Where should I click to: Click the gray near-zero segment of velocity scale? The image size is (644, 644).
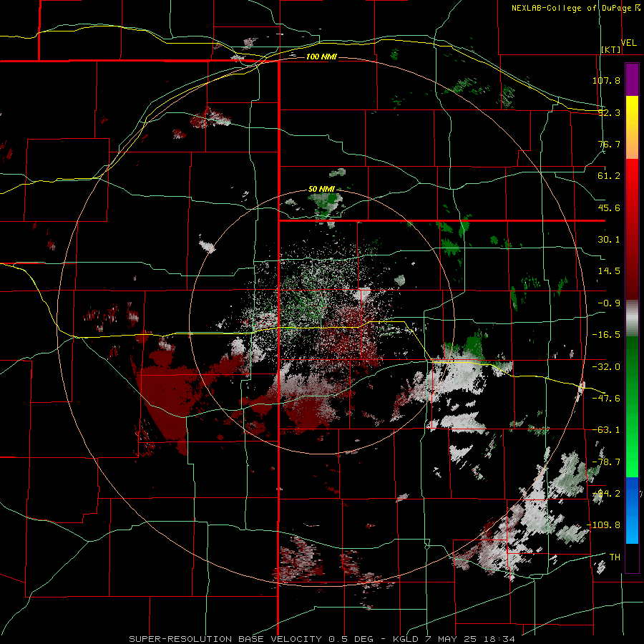coord(632,318)
